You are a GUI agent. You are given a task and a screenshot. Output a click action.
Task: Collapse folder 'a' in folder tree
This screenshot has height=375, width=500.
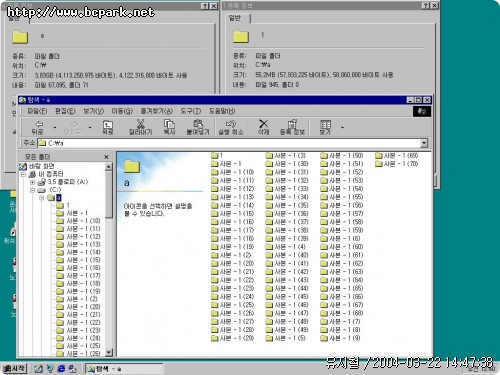point(41,198)
